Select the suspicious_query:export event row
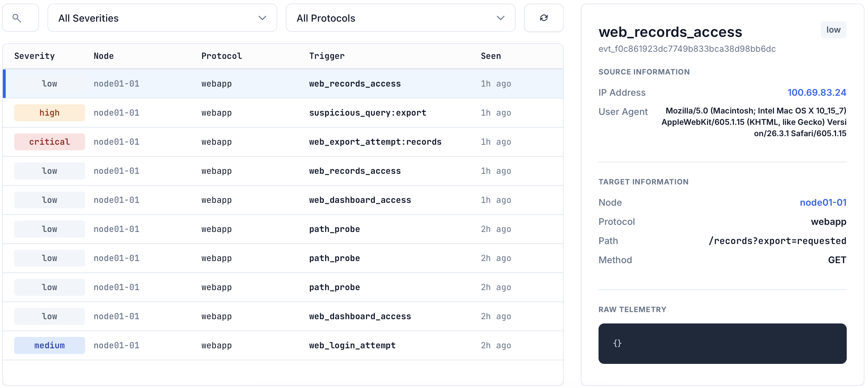 [x=283, y=113]
